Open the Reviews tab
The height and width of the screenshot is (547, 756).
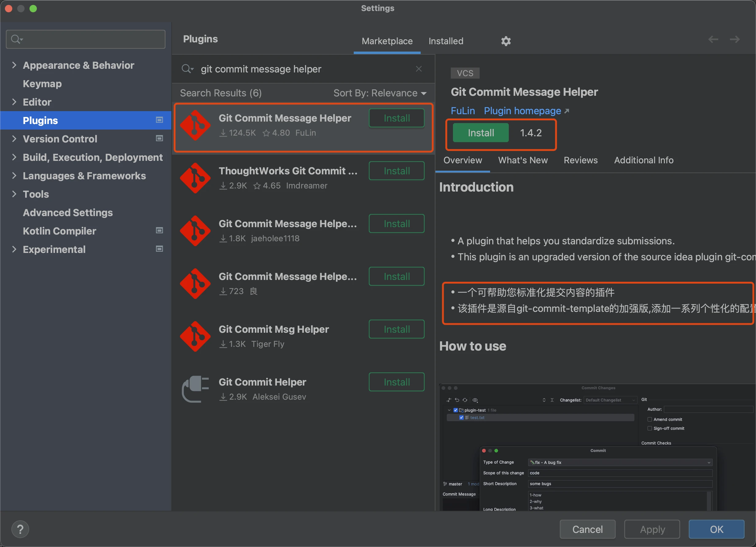[580, 160]
